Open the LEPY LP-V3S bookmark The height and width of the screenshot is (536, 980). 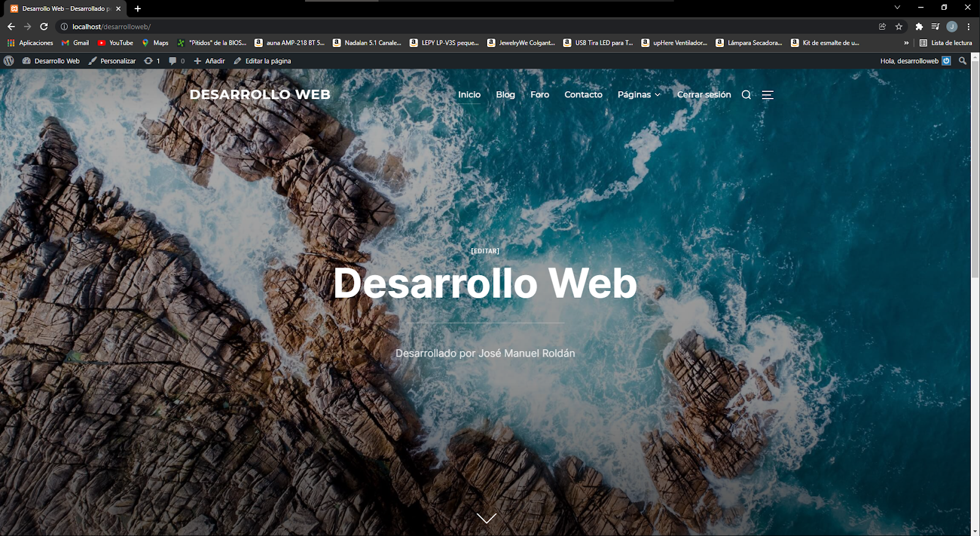(x=445, y=43)
